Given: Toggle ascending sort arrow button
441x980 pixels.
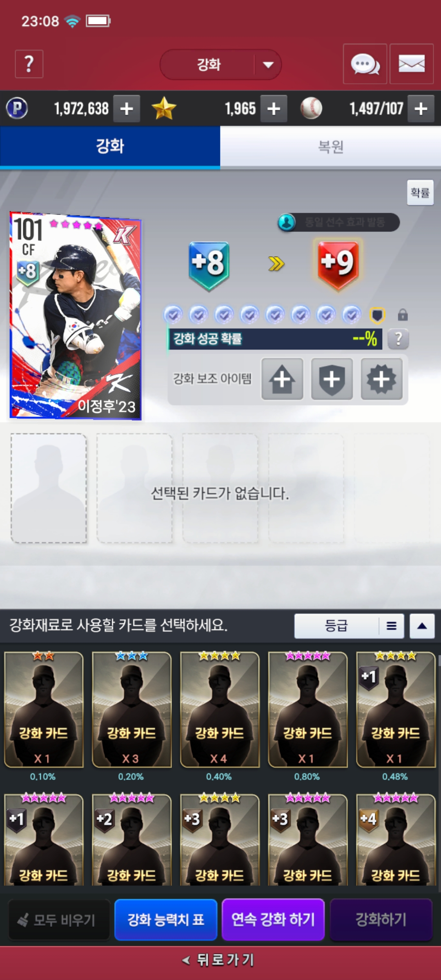Looking at the screenshot, I should 422,626.
